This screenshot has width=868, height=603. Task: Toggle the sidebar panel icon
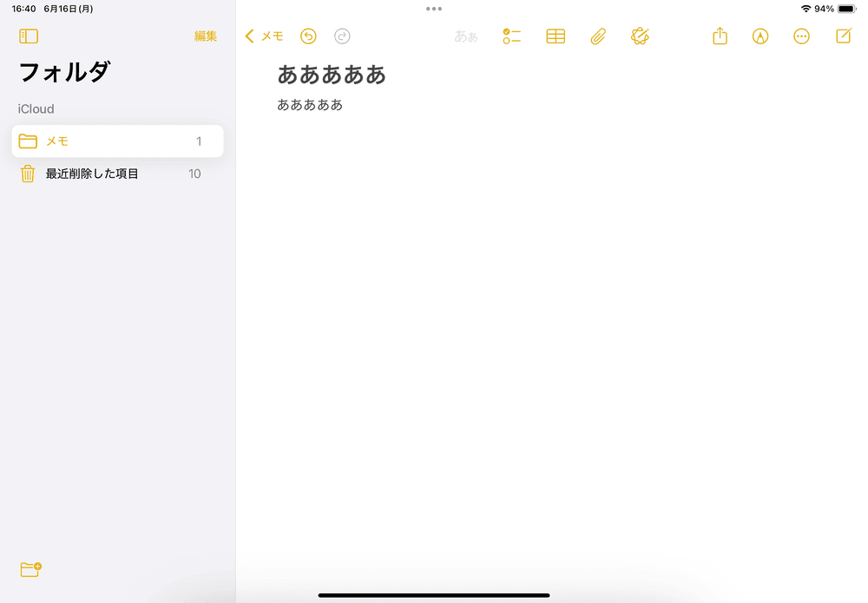coord(29,36)
